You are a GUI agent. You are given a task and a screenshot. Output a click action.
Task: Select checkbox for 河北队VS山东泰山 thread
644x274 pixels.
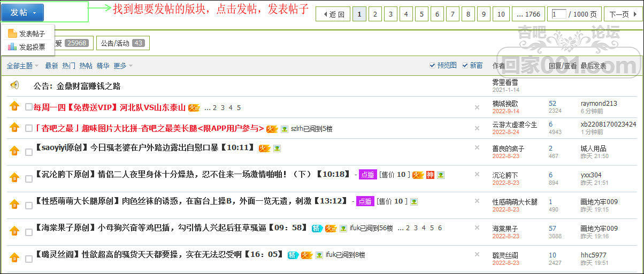29,107
